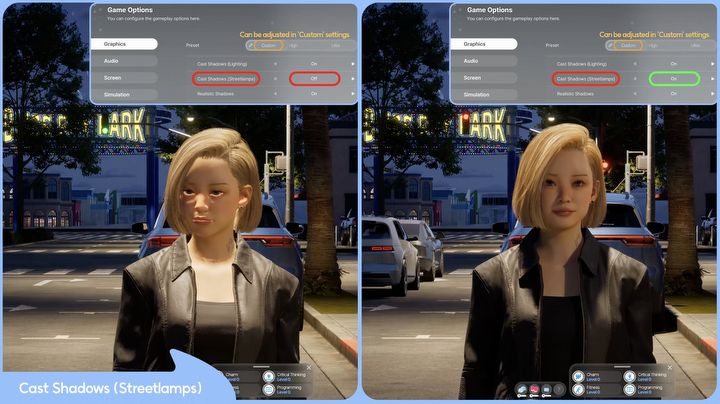This screenshot has width=720, height=404.
Task: Close the skills panel in right screenshot
Action: click(668, 367)
